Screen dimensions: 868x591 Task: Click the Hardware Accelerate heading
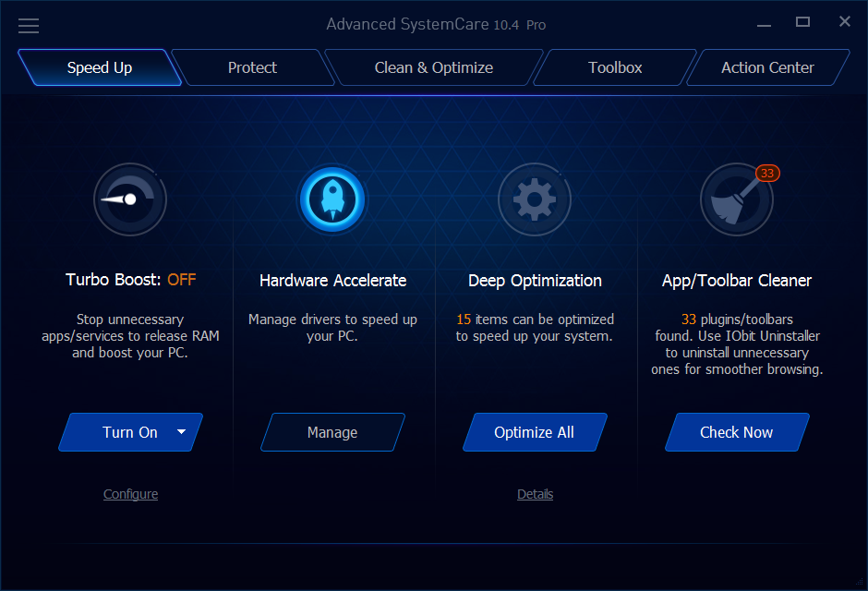coord(332,281)
